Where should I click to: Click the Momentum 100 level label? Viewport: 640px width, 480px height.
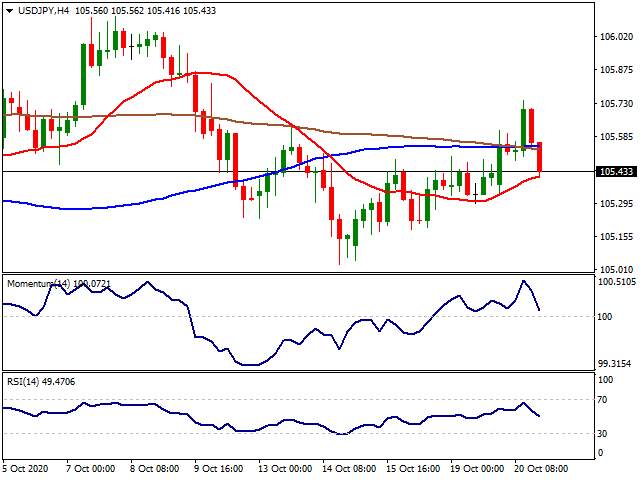pyautogui.click(x=604, y=317)
